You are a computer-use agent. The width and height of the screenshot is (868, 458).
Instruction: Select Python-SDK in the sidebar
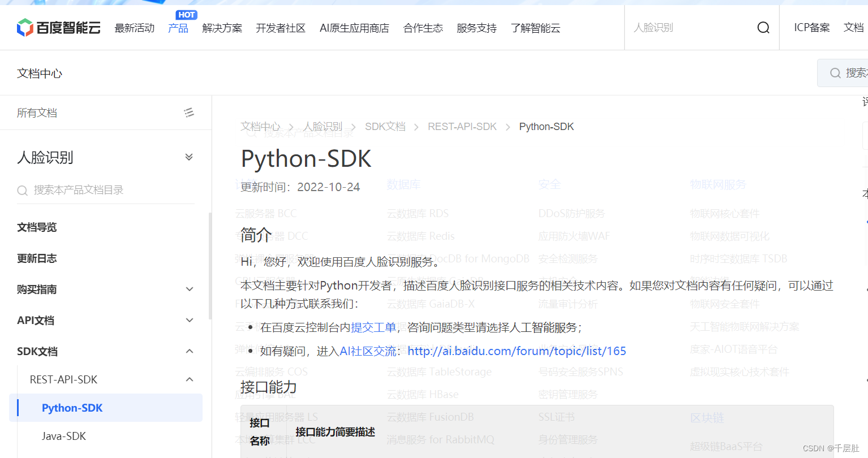tap(106, 408)
